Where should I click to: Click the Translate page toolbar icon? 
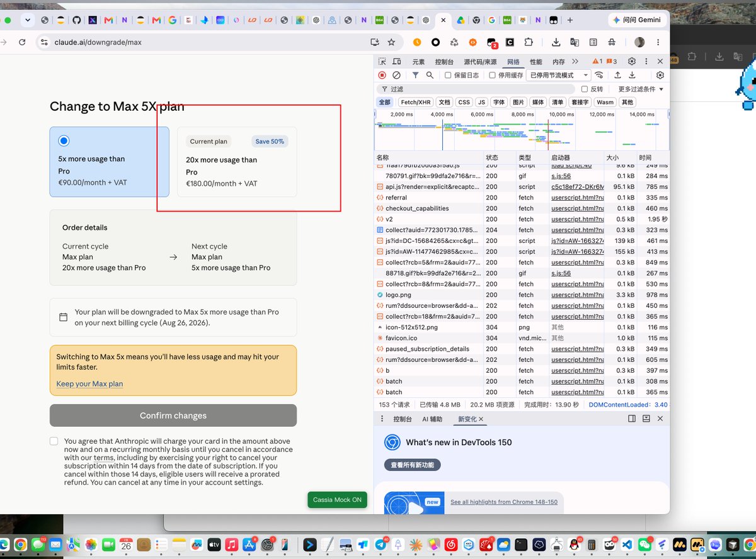(575, 42)
